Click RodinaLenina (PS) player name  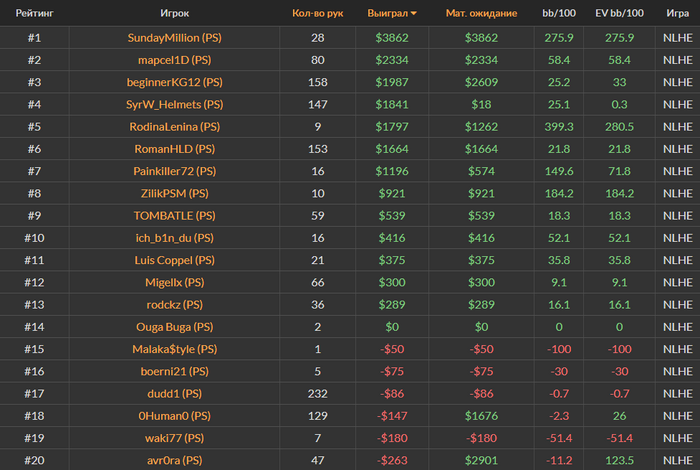coord(175,127)
